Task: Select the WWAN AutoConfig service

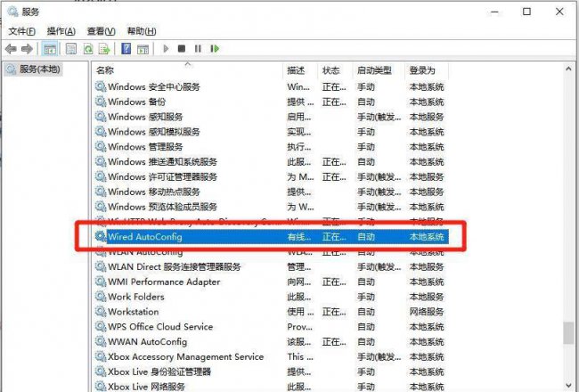Action: tap(147, 342)
